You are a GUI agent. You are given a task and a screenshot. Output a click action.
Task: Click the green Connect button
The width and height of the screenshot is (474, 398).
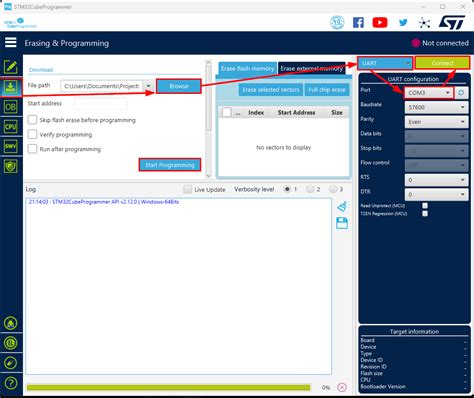tap(442, 63)
